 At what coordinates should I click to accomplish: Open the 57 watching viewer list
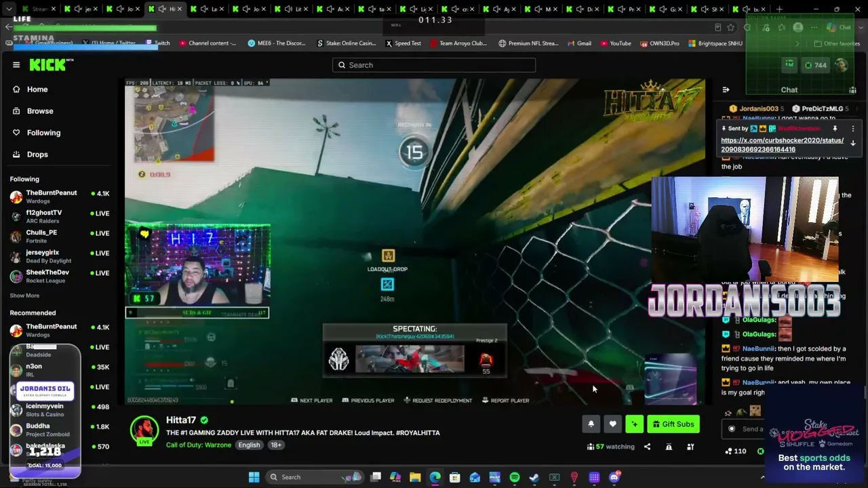[610, 447]
